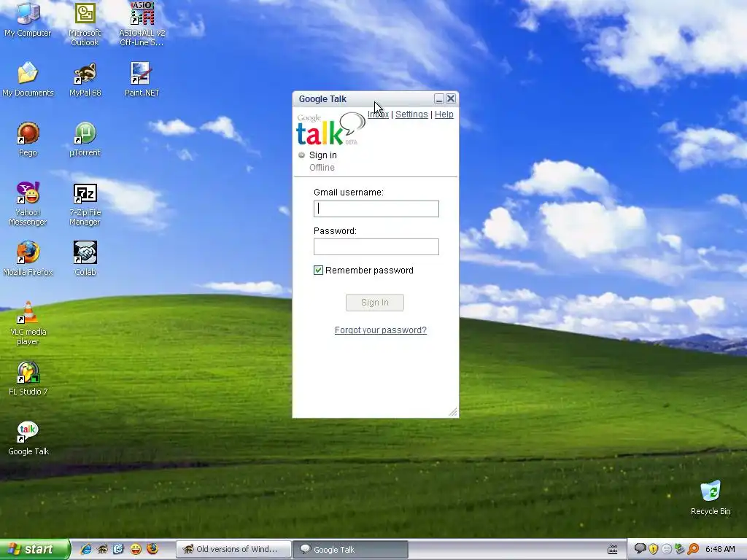The image size is (747, 560).
Task: Click on-screen keyboard icon in taskbar
Action: pos(613,550)
